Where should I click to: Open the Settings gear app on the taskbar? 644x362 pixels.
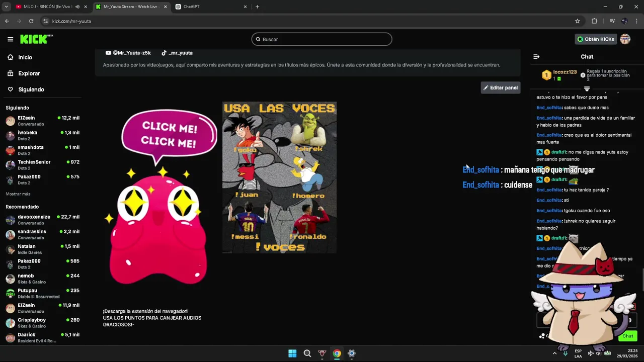click(x=352, y=353)
